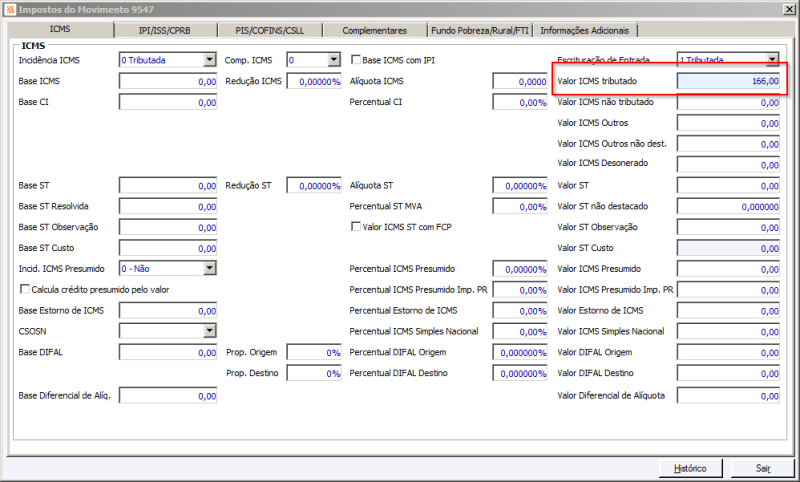
Task: Open the PIS/COFINS/CSLL tab
Action: [269, 31]
